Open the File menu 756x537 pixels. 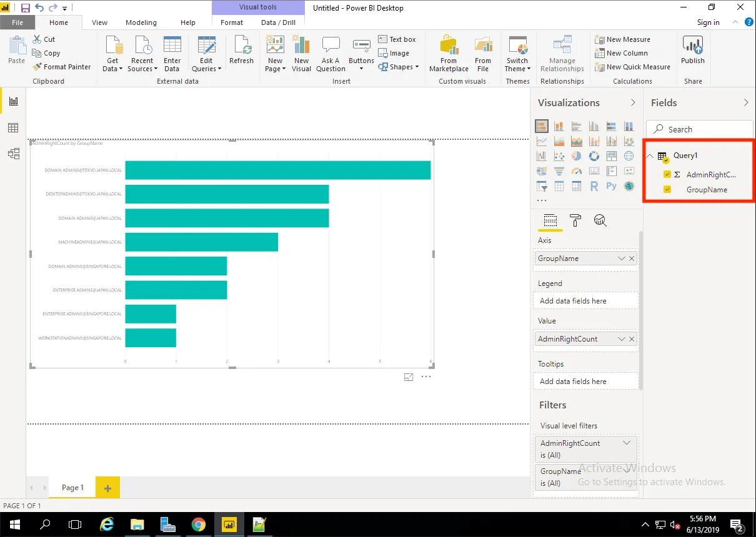click(x=17, y=22)
